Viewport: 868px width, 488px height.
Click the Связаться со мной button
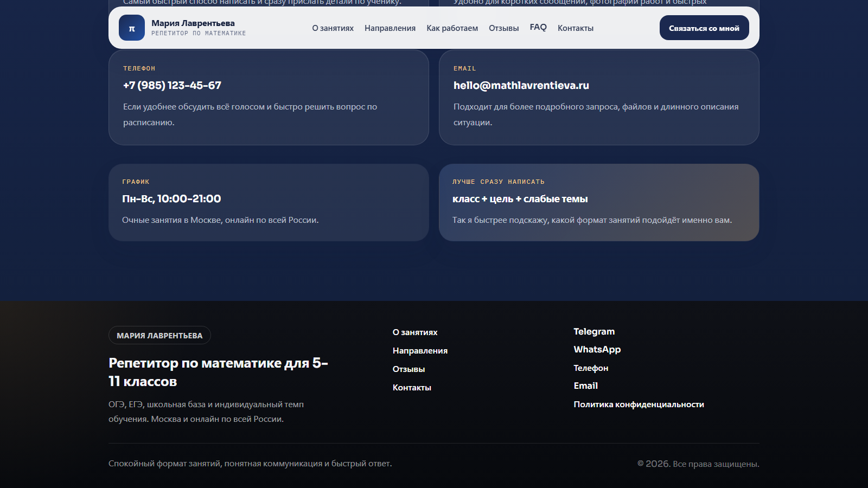point(704,28)
